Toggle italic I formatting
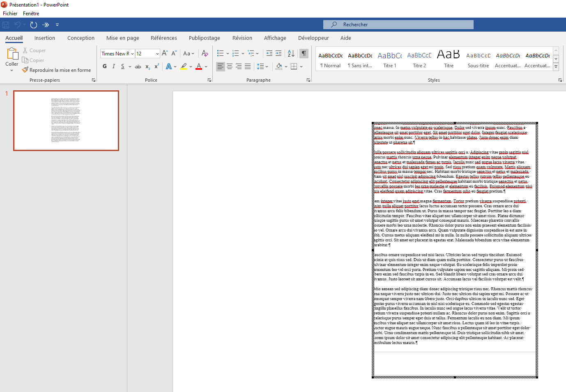The width and height of the screenshot is (566, 392). [x=114, y=66]
